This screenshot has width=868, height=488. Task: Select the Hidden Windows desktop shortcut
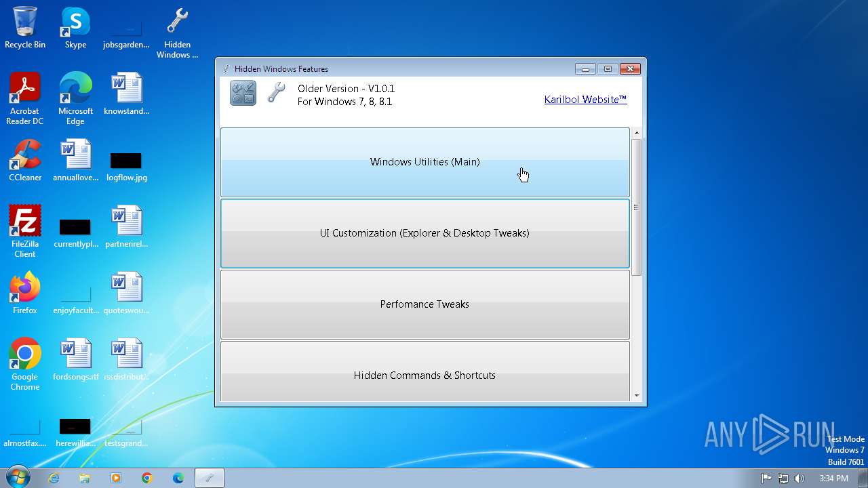pyautogui.click(x=177, y=34)
